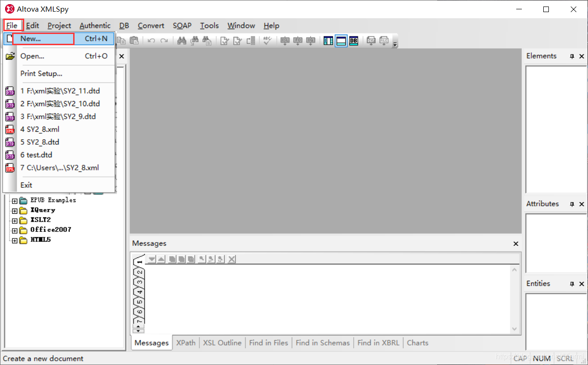Close the Messages panel
Viewport: 588px width, 365px height.
[516, 243]
